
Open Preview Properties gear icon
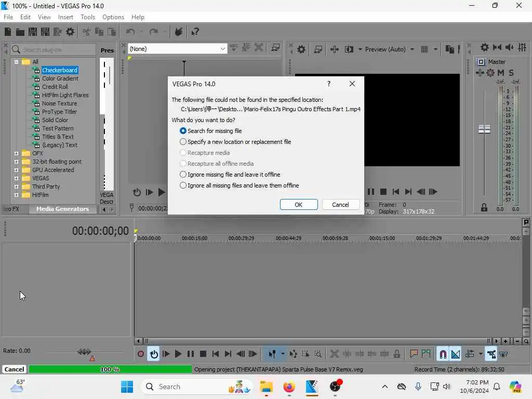301,49
